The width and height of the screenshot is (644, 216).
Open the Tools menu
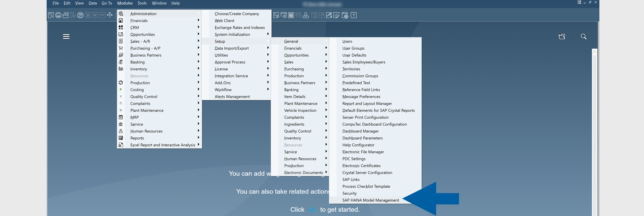(142, 3)
